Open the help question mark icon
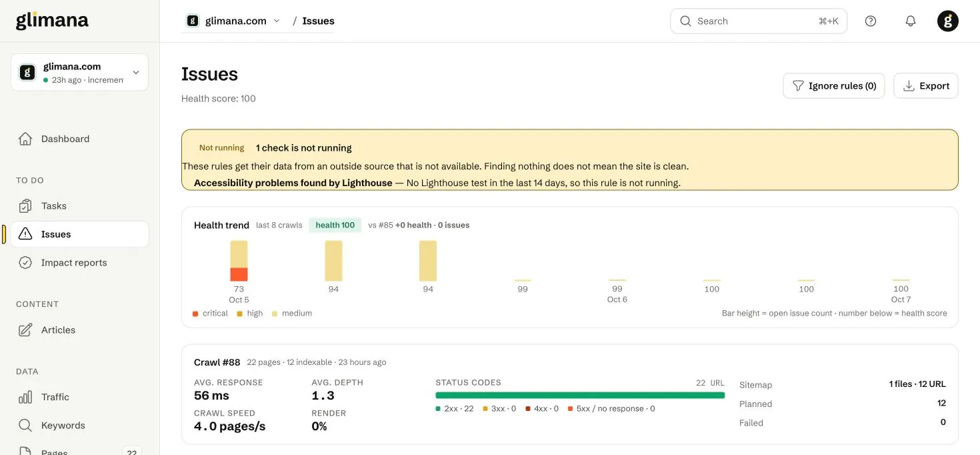980x455 pixels. tap(871, 21)
